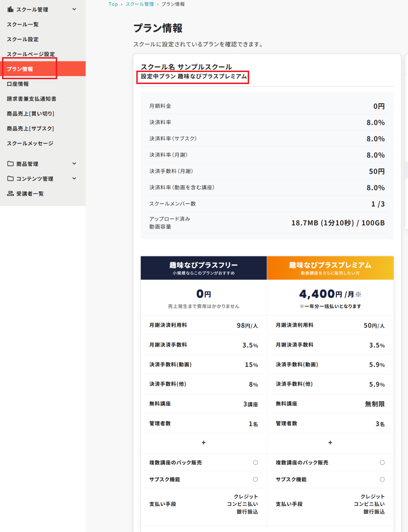
Task: Click the 趣味なびプラスフリー plan header
Action: pos(203,268)
